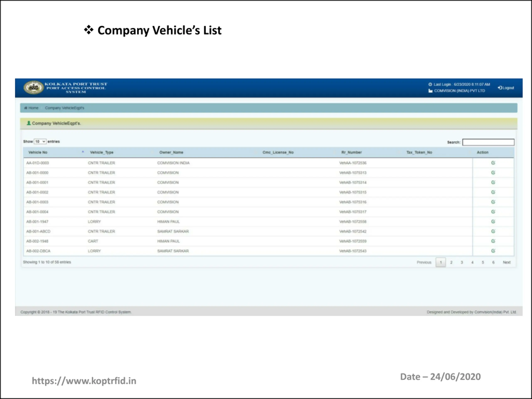Open edit action for AB-001-0002
The width and height of the screenshot is (532, 399).
point(493,192)
